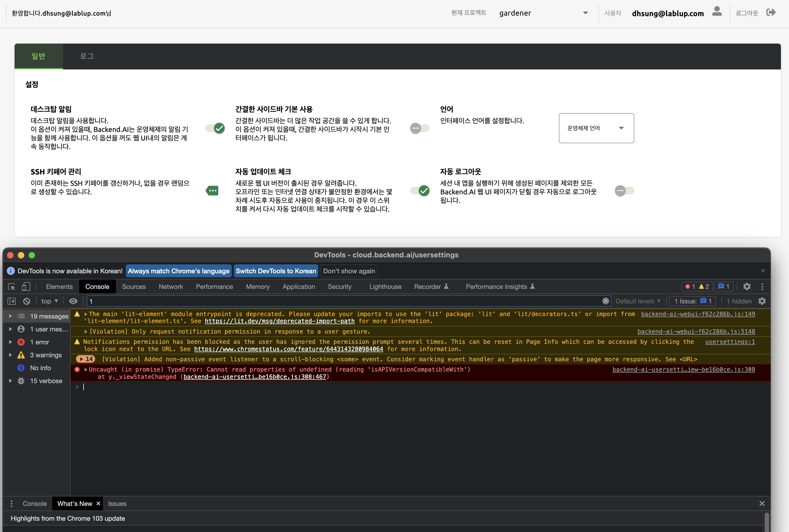The height and width of the screenshot is (532, 789).
Task: Click the live expression eye icon
Action: click(73, 301)
